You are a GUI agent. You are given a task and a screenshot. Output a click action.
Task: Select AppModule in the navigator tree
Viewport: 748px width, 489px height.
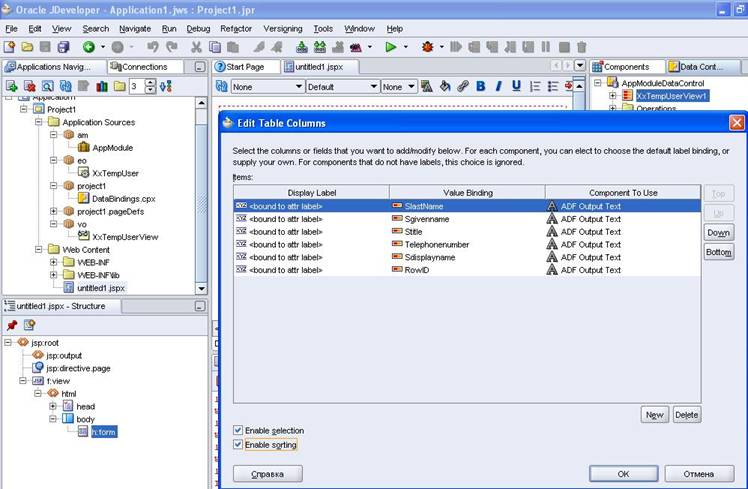coord(113,148)
